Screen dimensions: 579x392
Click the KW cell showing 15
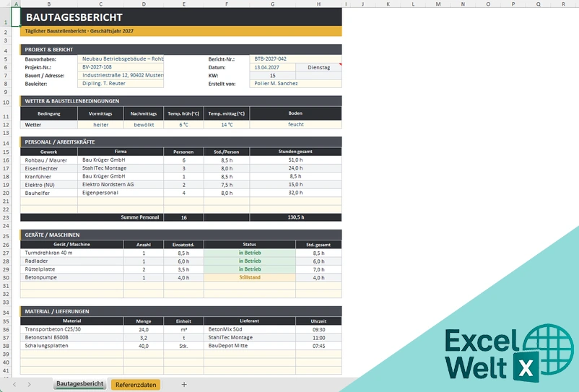[272, 75]
